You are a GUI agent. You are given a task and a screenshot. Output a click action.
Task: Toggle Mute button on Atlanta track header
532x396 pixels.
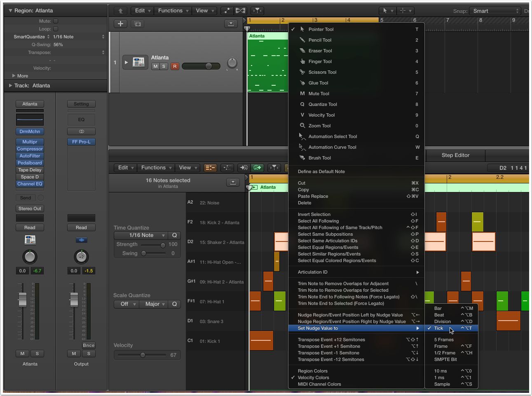155,66
